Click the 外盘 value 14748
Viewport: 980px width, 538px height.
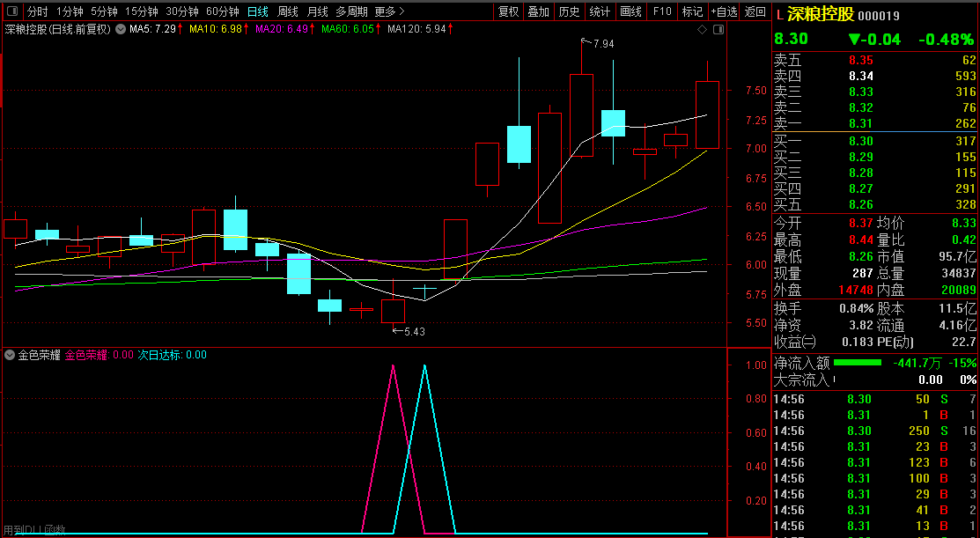coord(856,290)
